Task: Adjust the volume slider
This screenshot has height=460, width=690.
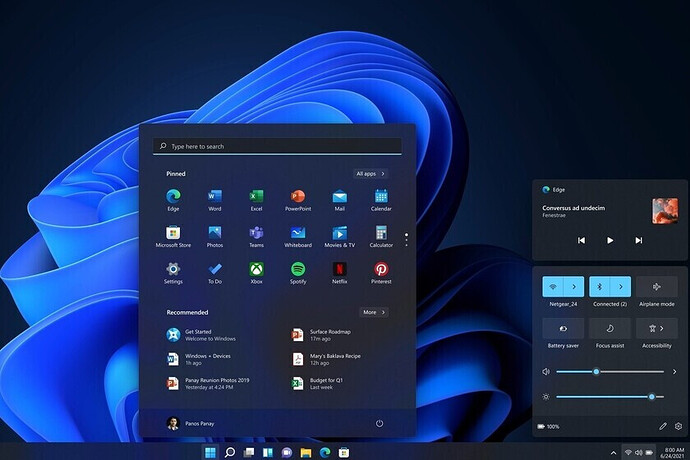Action: click(x=610, y=372)
